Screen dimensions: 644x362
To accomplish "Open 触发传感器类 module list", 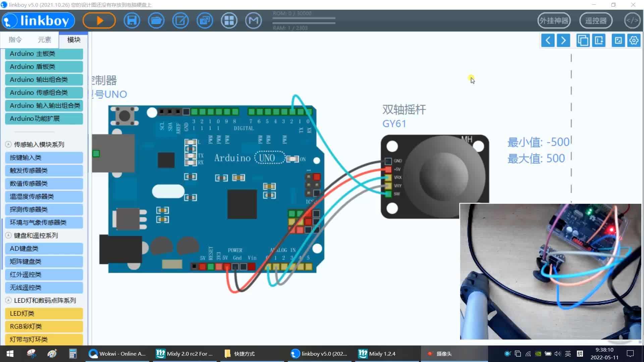I will click(44, 171).
